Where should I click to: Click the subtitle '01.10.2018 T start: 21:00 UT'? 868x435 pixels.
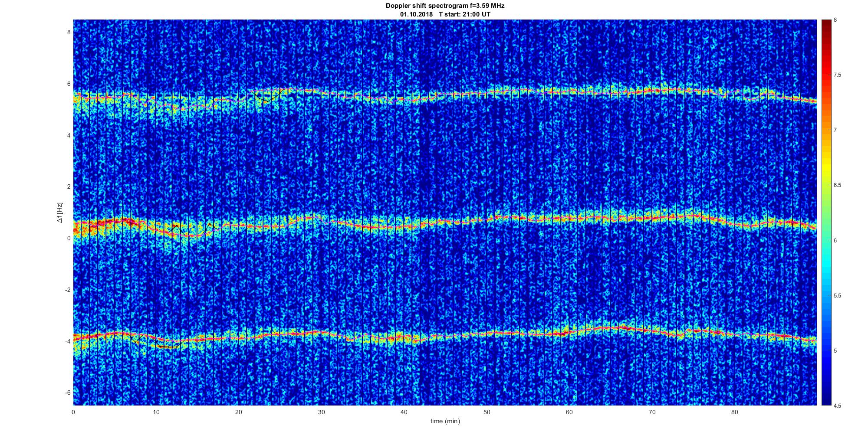[445, 14]
